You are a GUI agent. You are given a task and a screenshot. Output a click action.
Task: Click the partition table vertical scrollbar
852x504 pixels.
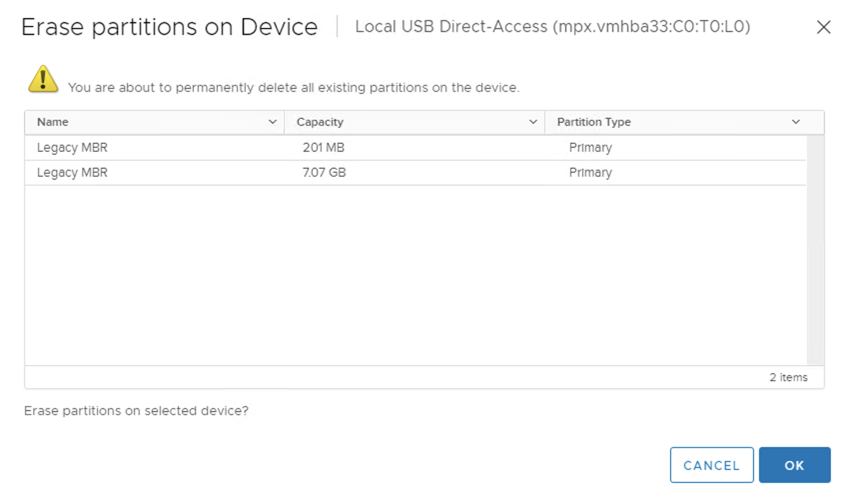pos(815,250)
